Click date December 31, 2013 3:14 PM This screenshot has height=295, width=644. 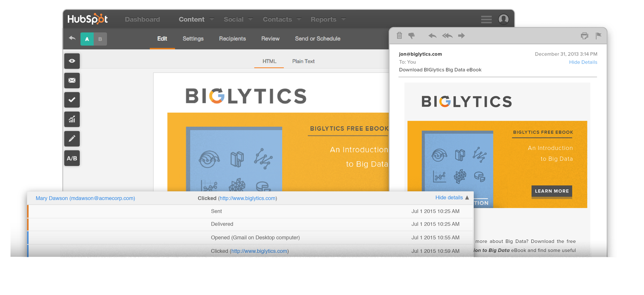pos(566,54)
